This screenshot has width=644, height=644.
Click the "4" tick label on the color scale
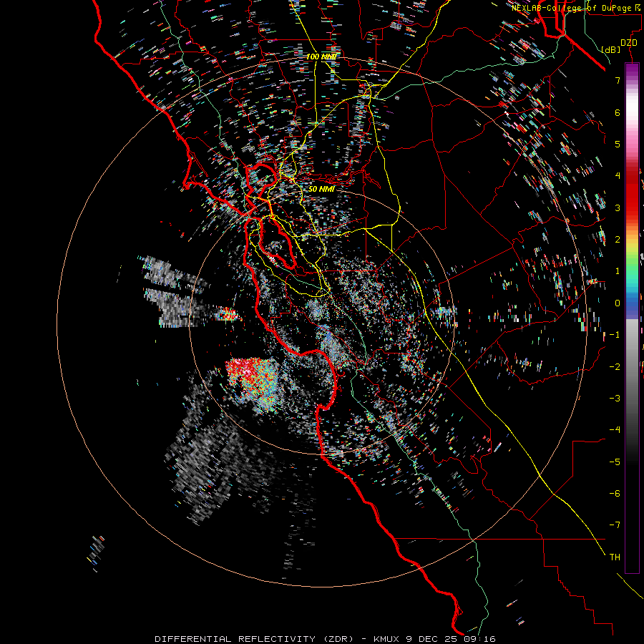(x=618, y=176)
